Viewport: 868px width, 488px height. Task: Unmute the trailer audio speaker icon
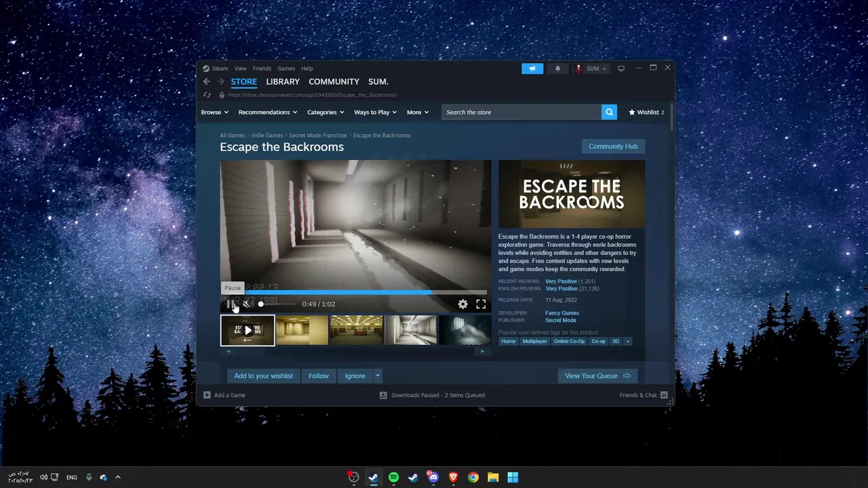[x=247, y=304]
